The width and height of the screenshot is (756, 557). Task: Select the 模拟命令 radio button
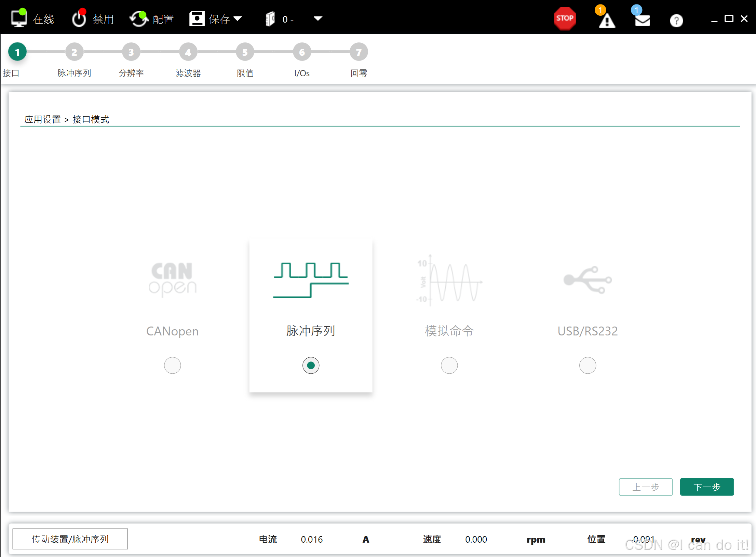click(x=449, y=365)
